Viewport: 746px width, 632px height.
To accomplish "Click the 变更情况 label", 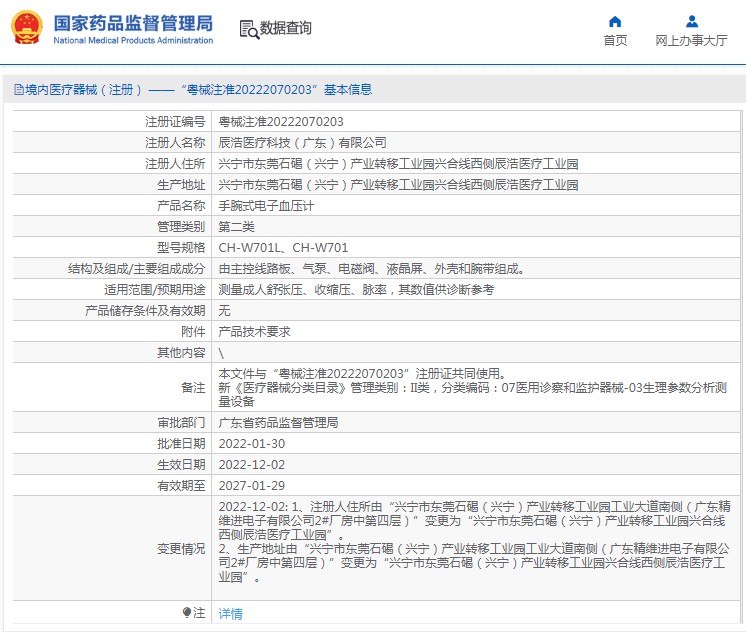I will pos(181,549).
